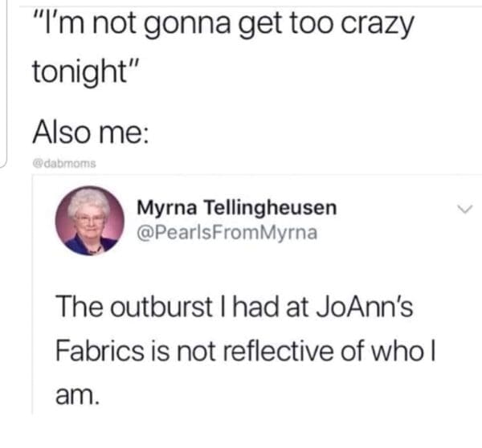Click the @dabmoms watermark credit
482x448 pixels.
(x=64, y=163)
